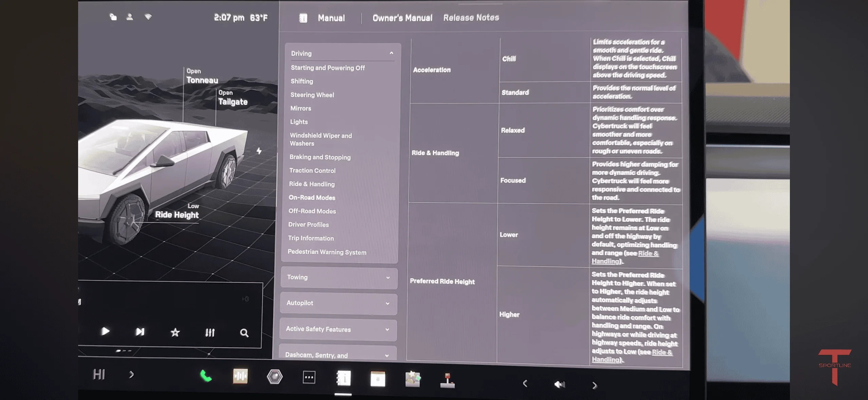This screenshot has height=400, width=868.
Task: Open the Off-Road Modes topic
Action: click(312, 211)
